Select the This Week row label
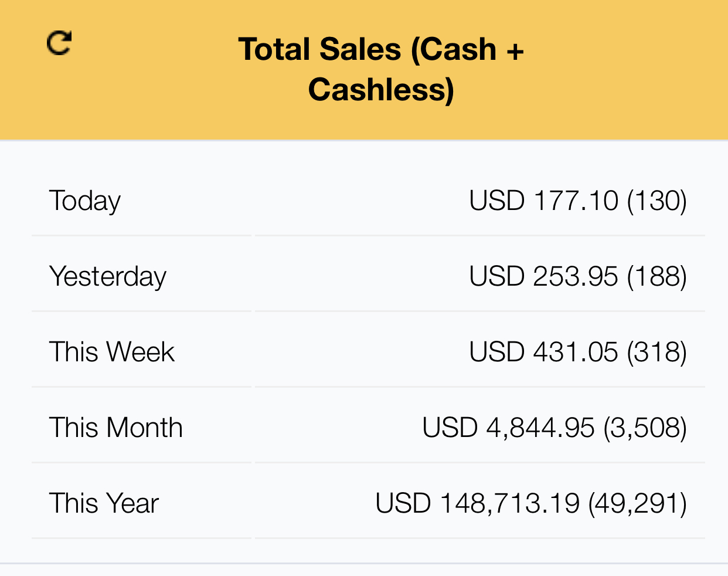The width and height of the screenshot is (728, 576). point(112,352)
